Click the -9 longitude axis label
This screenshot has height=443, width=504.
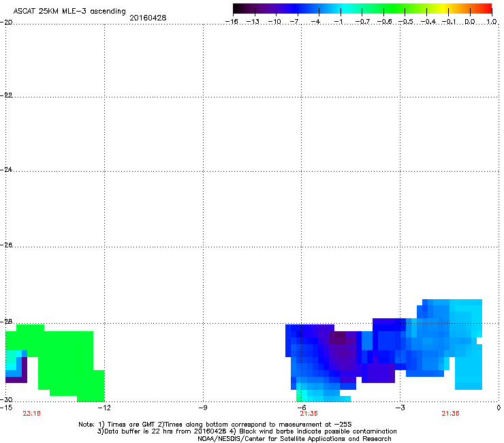tap(202, 408)
